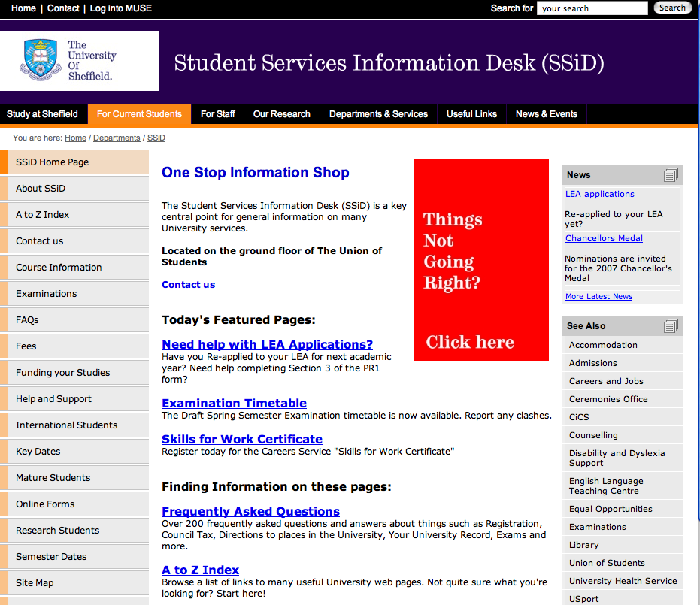
Task: Open University Health Service link
Action: coord(623,581)
